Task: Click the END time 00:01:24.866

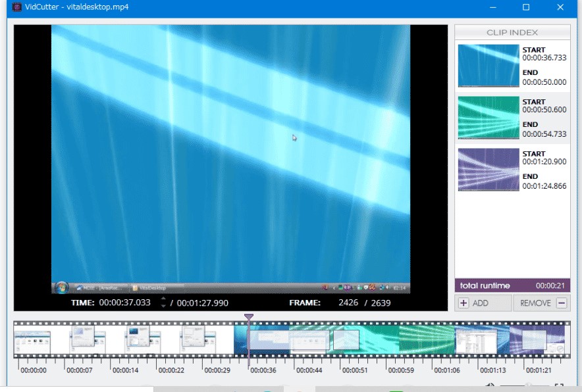Action: (x=544, y=185)
